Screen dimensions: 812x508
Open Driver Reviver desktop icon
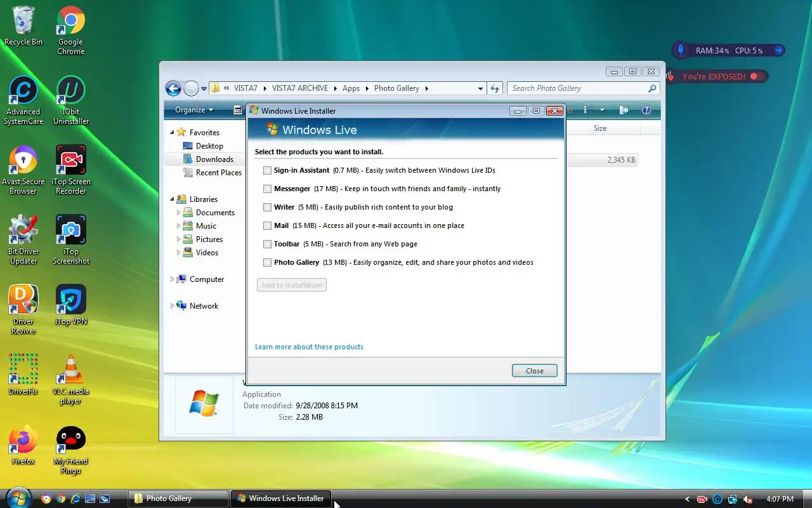pos(23,310)
